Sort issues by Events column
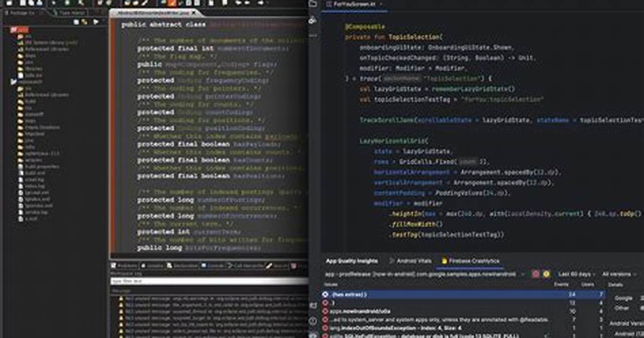This screenshot has width=644, height=338. click(562, 284)
